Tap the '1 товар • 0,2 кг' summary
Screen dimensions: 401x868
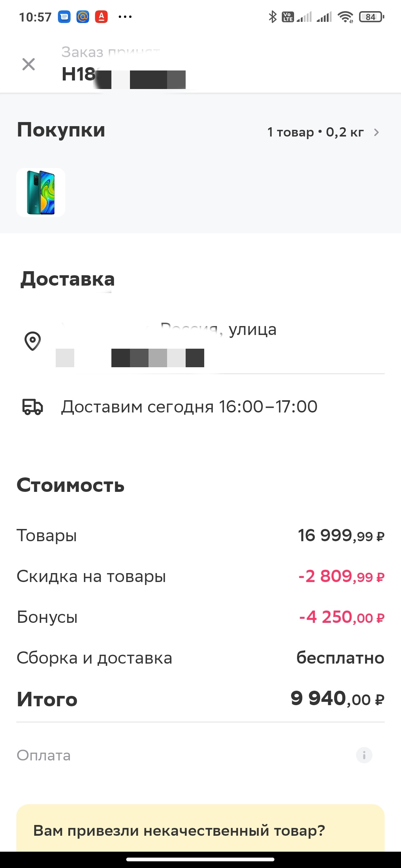(x=316, y=132)
